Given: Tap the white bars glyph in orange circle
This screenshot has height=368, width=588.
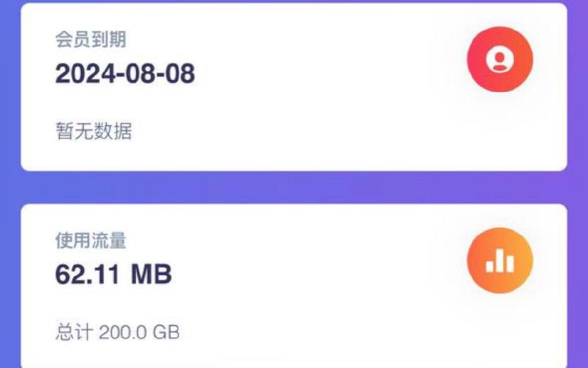Looking at the screenshot, I should coord(500,261).
